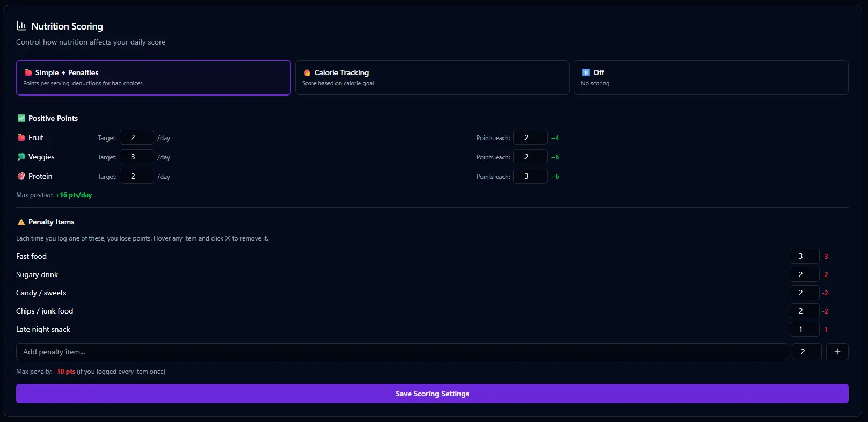Click the Veggies broccoli icon
This screenshot has height=422, width=868.
coord(21,157)
